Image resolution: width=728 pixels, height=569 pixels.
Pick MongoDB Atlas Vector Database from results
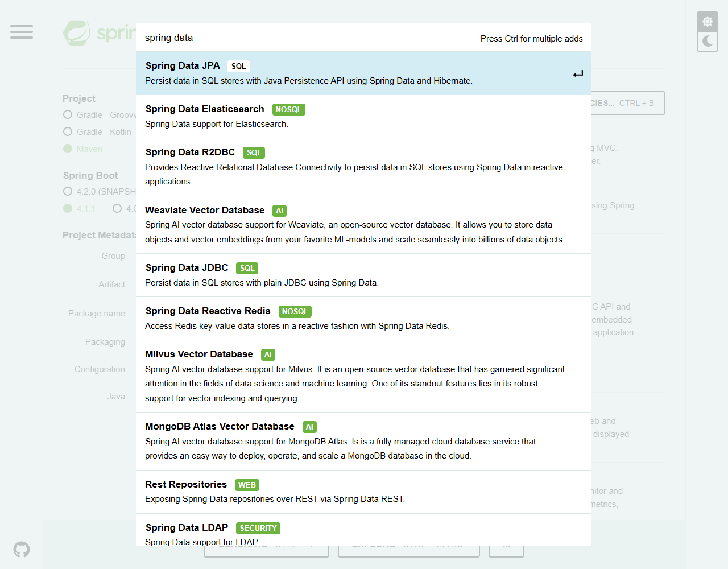pyautogui.click(x=364, y=442)
